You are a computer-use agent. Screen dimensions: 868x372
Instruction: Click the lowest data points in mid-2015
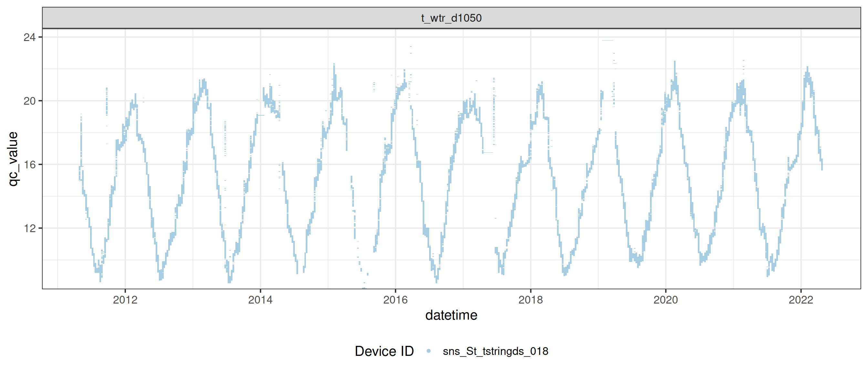tap(363, 288)
